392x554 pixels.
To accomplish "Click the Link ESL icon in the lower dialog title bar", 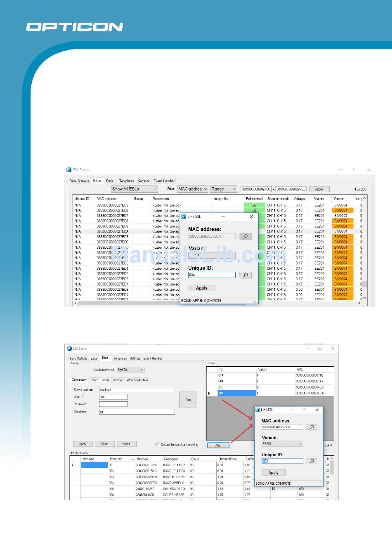I will pyautogui.click(x=258, y=410).
